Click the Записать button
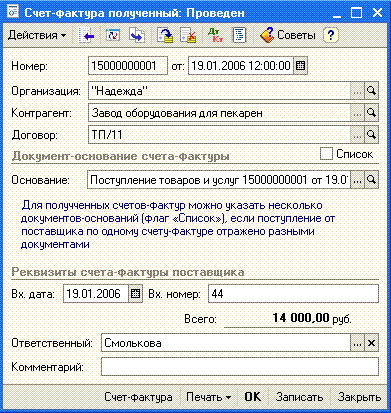The width and height of the screenshot is (391, 413). click(x=299, y=397)
